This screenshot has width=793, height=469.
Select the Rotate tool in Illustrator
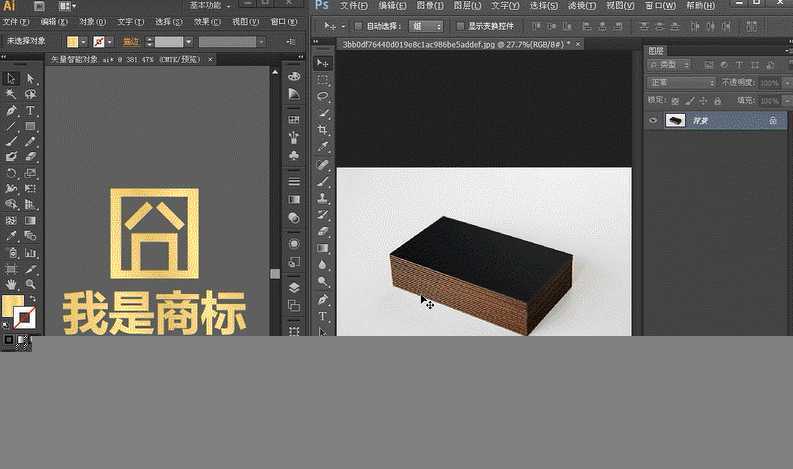[x=11, y=173]
